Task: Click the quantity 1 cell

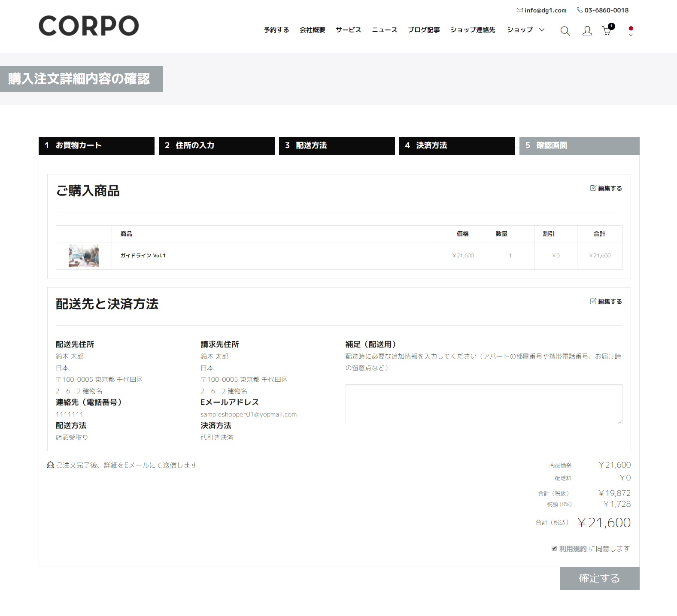Action: (x=510, y=256)
